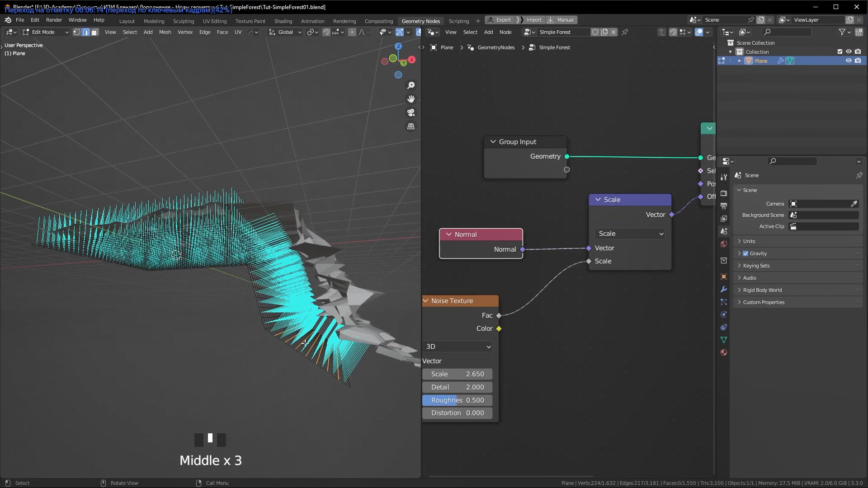Screen dimensions: 868x488
Task: Toggle camera view icon in viewport
Action: coord(411,113)
